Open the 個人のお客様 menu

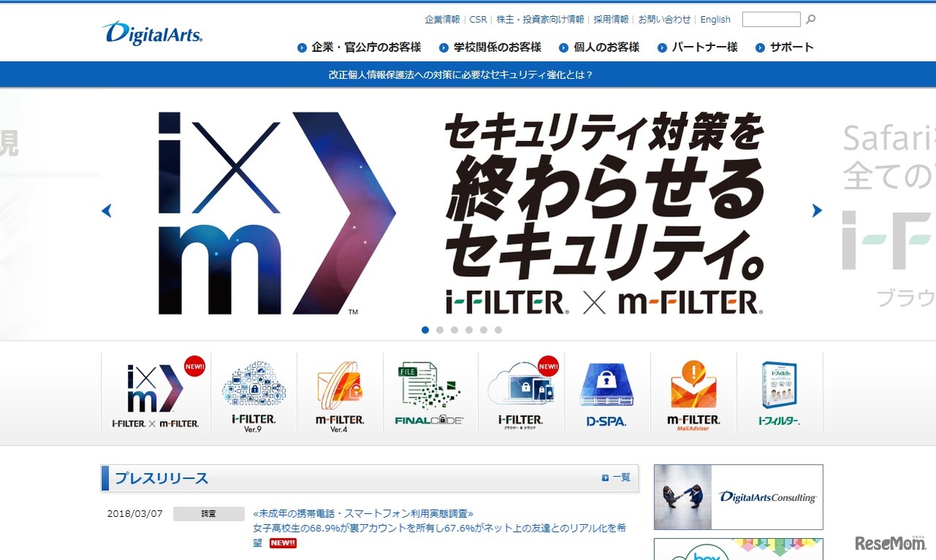[x=600, y=48]
